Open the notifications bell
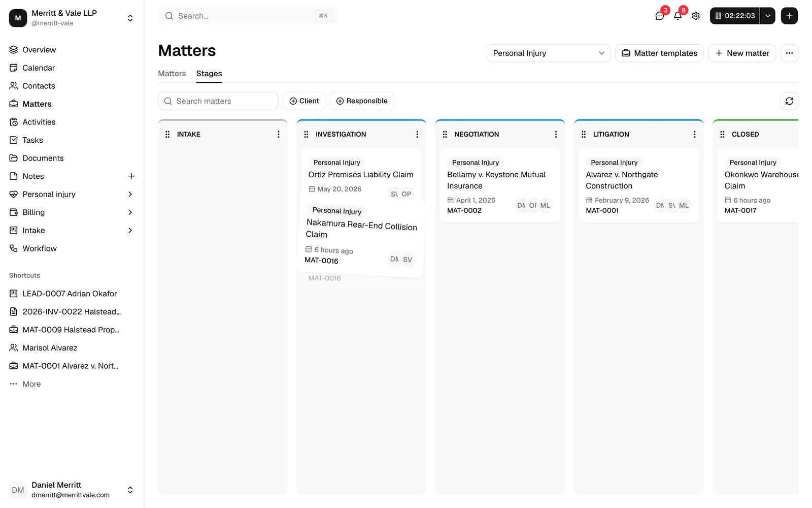This screenshot has width=812, height=508. pos(678,16)
